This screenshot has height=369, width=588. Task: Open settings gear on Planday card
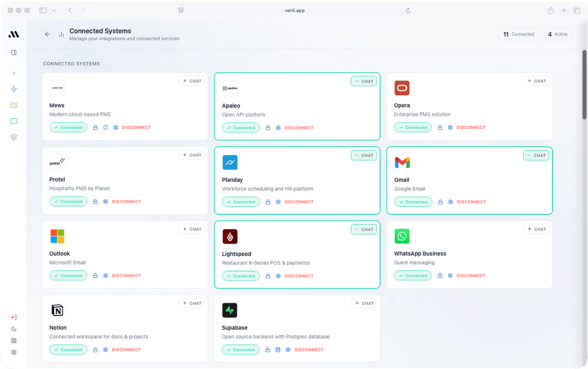click(278, 202)
